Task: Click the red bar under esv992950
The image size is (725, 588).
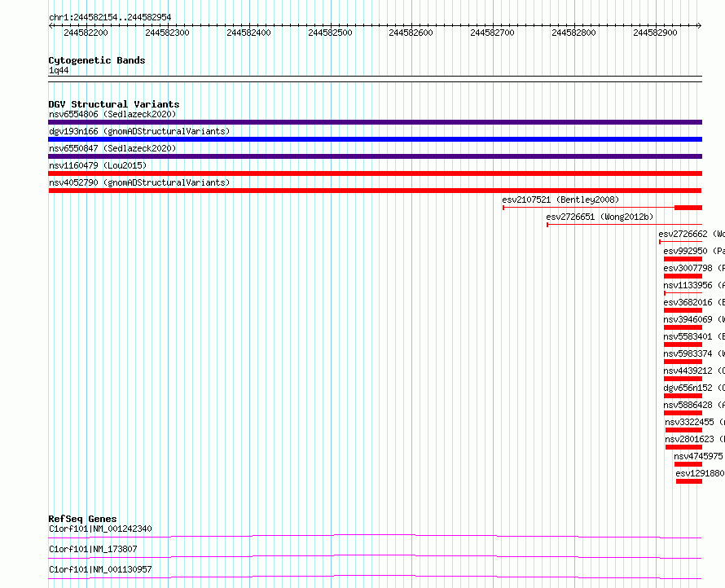Action: pos(683,259)
